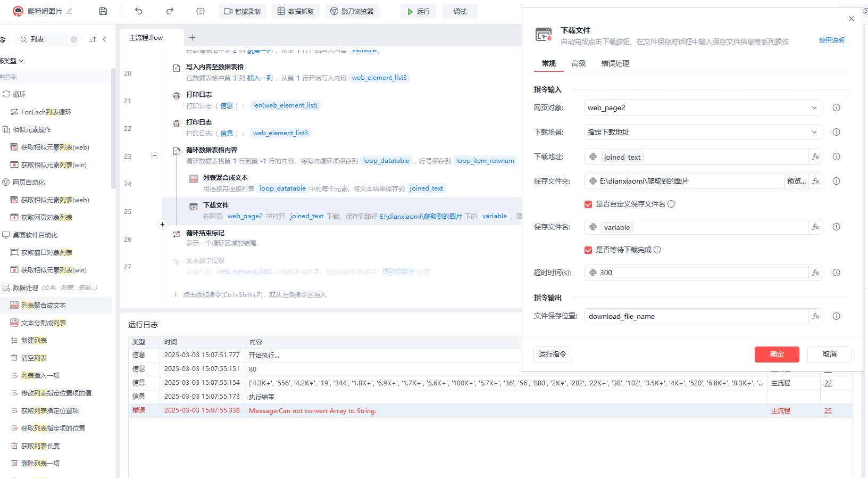This screenshot has width=868, height=478.
Task: Switch to the 高级 tab
Action: (x=578, y=63)
